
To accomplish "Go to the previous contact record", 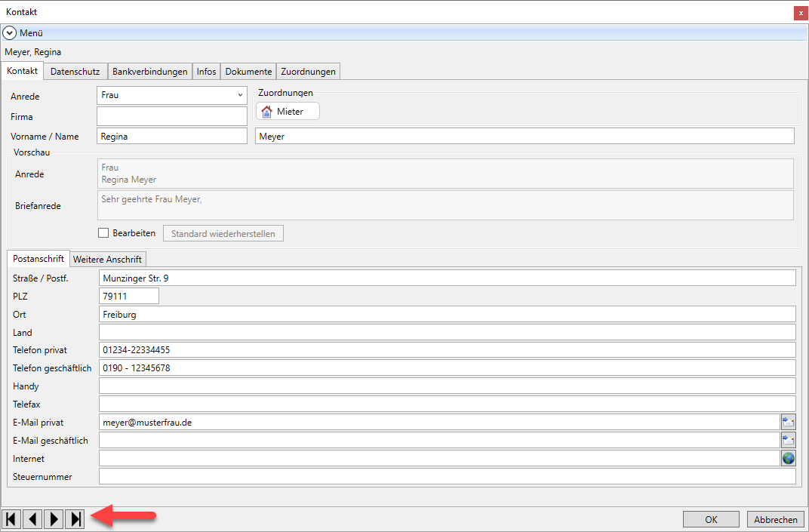I will point(32,519).
